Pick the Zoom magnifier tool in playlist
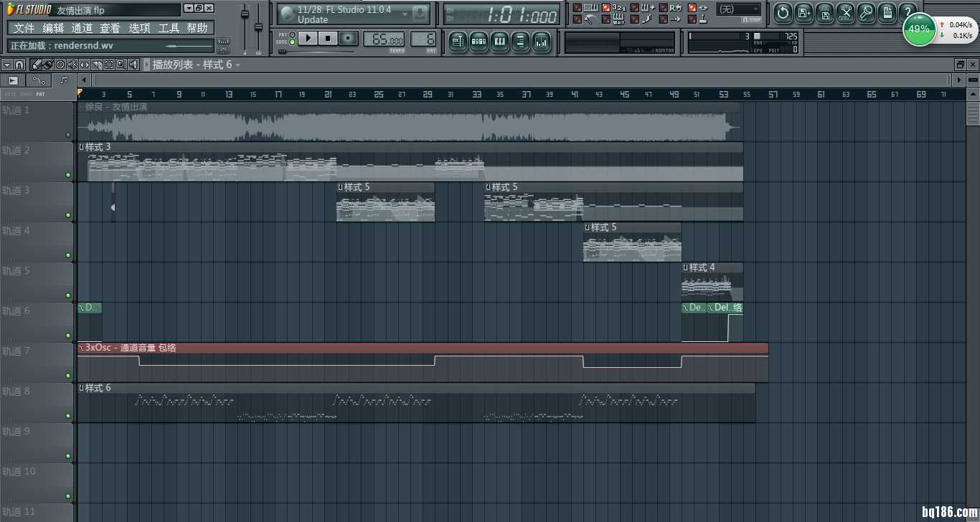This screenshot has width=980, height=522. point(121,65)
